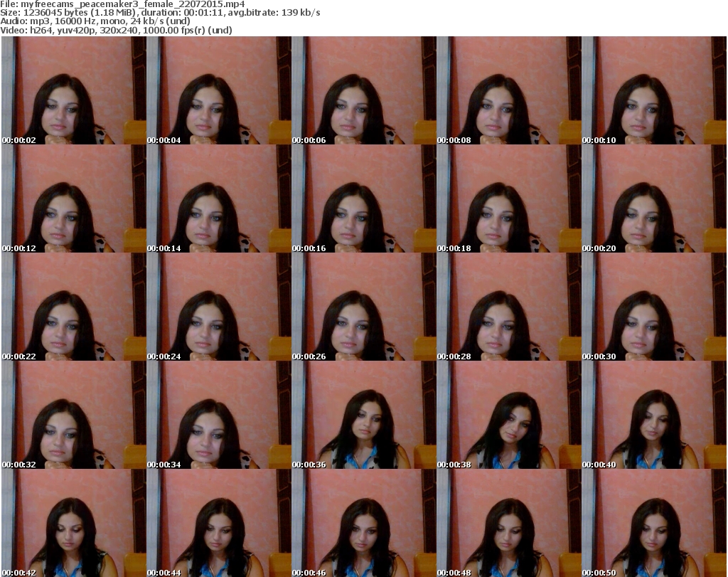Select the thumbnail stamped 00:00:02
Image resolution: width=728 pixels, height=577 pixels.
click(74, 90)
